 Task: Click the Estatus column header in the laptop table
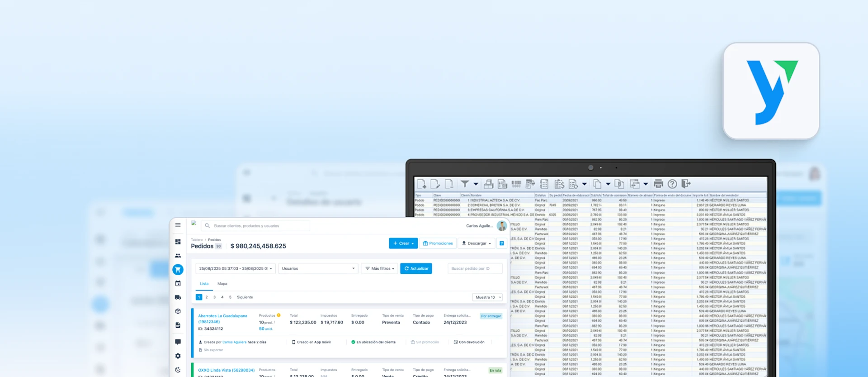pos(541,196)
